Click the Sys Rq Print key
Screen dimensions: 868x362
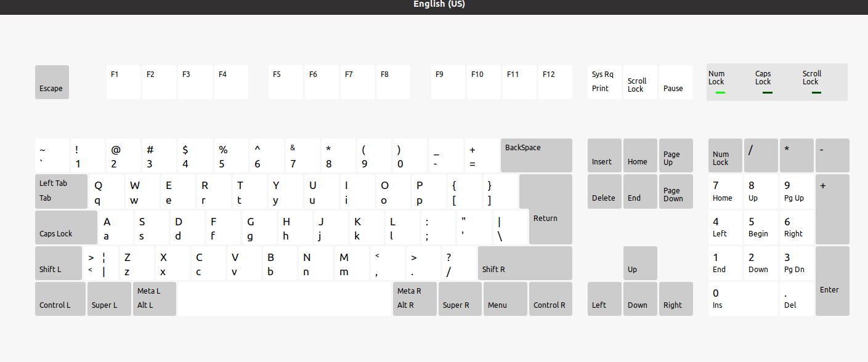point(604,82)
